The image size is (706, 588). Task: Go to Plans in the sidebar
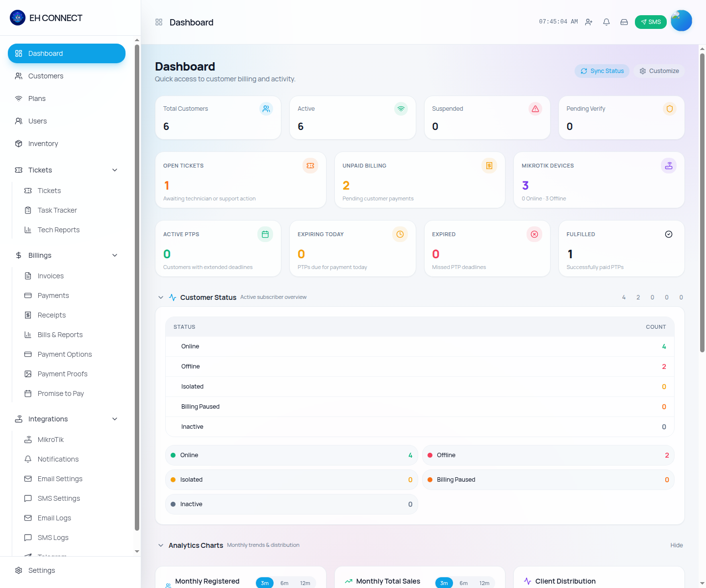point(67,98)
